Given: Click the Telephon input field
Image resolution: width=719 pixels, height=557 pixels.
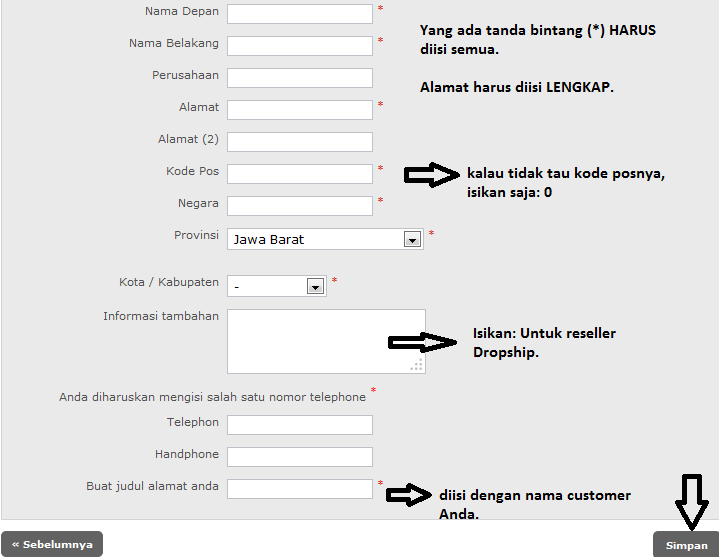Looking at the screenshot, I should tap(300, 425).
